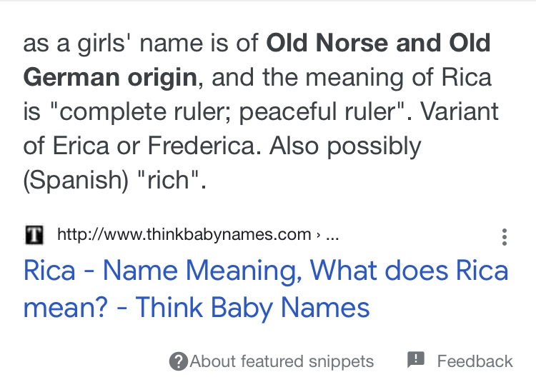Click the word Frederica in the snippet
Viewport: 536px width, 392px height.
pos(202,146)
